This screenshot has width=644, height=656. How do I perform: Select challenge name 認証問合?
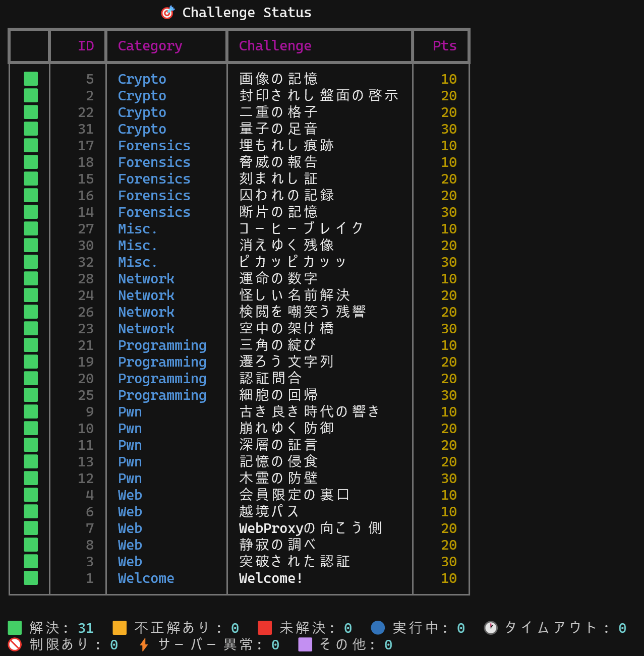pos(271,378)
